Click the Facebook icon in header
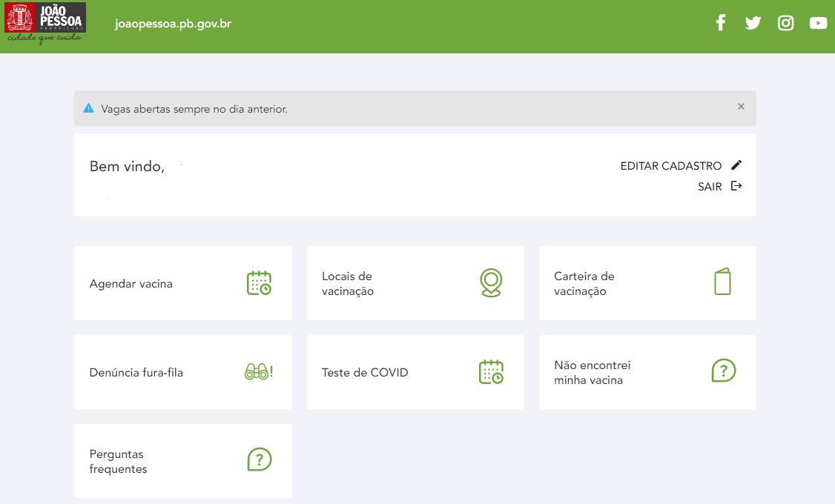 (720, 23)
